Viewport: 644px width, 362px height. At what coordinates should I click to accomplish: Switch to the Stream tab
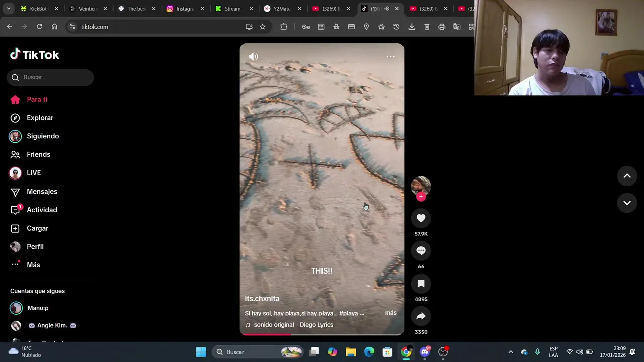[232, 9]
